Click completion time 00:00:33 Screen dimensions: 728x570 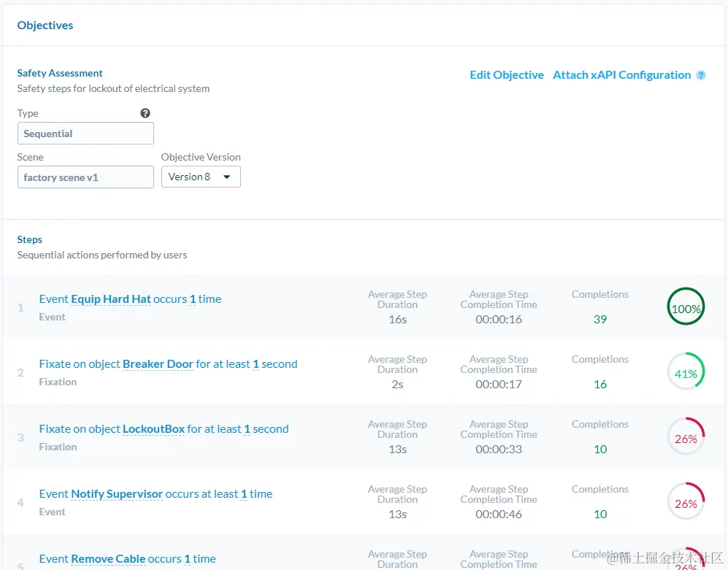click(x=499, y=450)
